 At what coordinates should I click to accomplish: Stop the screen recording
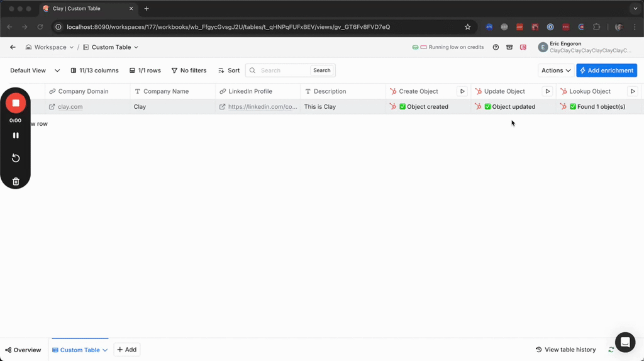coord(16,103)
